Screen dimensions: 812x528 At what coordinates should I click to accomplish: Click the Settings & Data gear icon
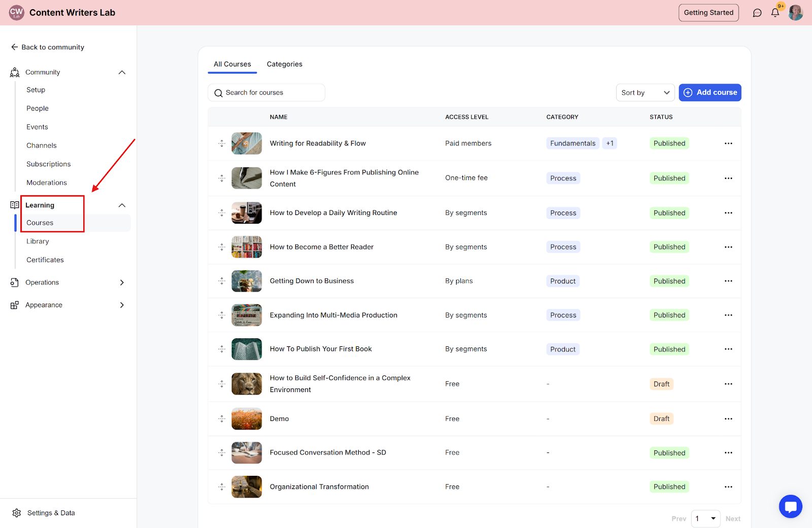(x=17, y=513)
